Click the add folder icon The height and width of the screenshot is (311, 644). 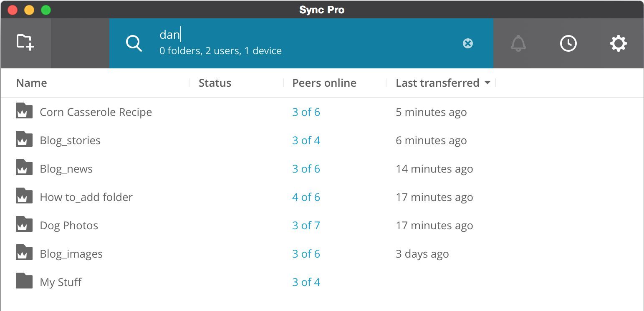click(25, 43)
